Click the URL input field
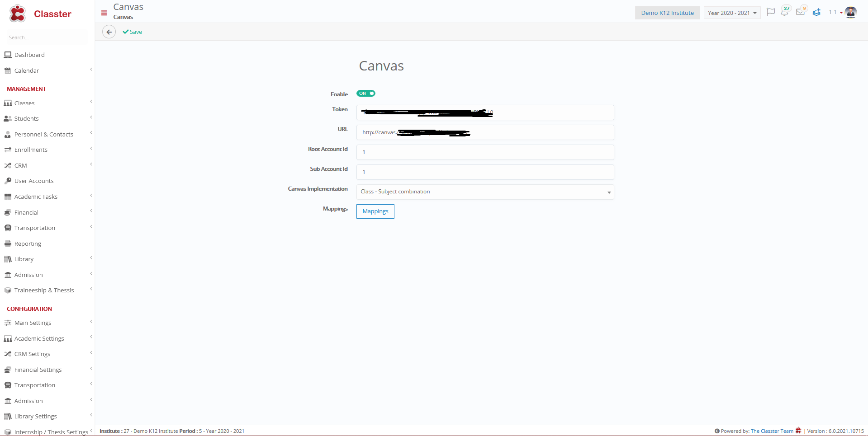This screenshot has width=868, height=436. tap(485, 132)
